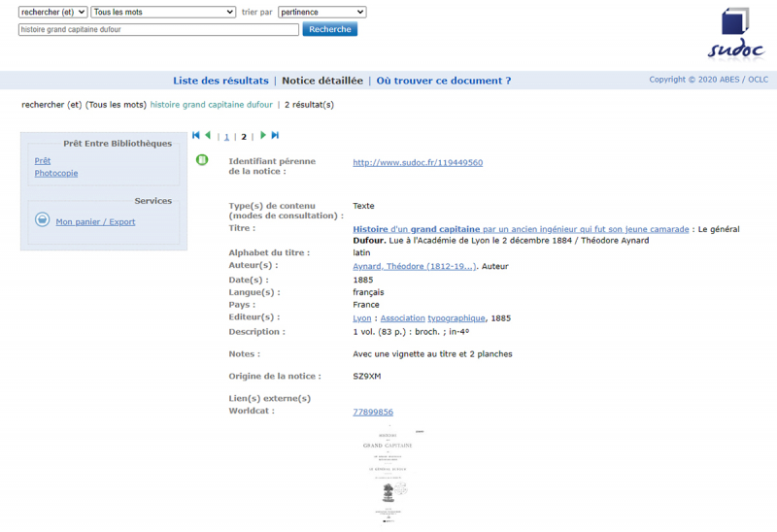
Task: Open the Tous les mots dropdown
Action: [x=163, y=12]
